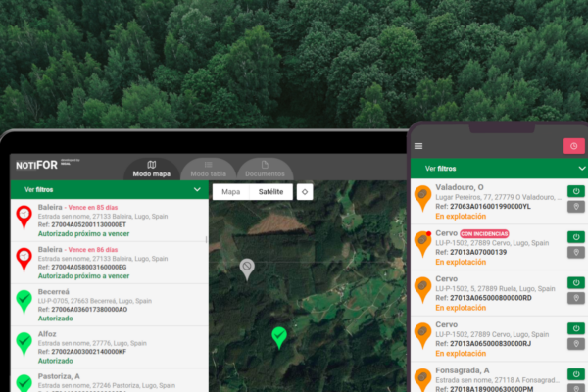
Task: Click green check pin for Pastoriza, A
Action: pos(24,383)
